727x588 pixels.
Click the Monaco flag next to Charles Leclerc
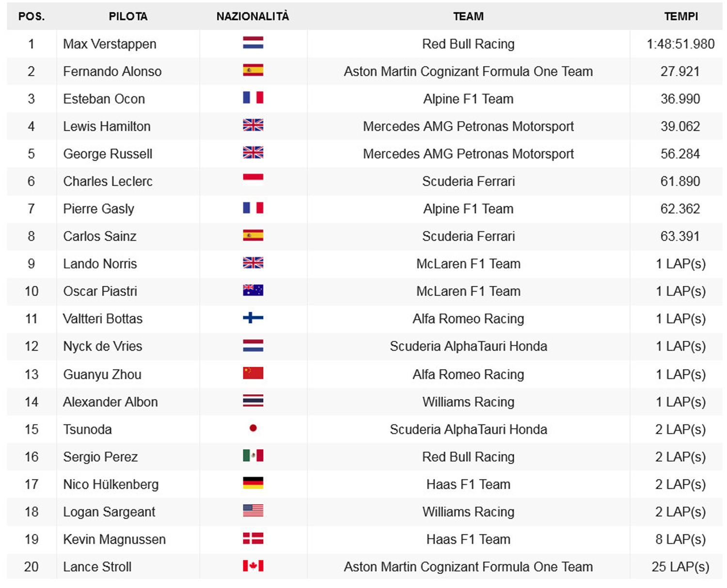pos(253,180)
